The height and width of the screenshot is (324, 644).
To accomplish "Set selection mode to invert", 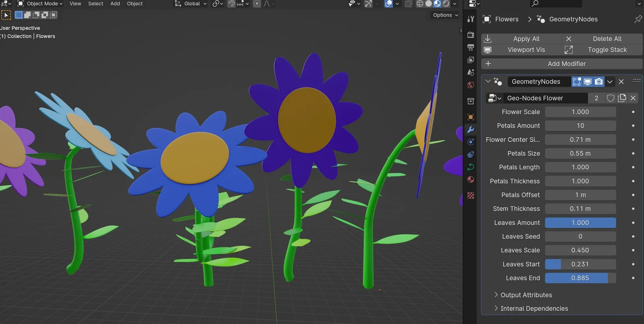I will point(45,15).
